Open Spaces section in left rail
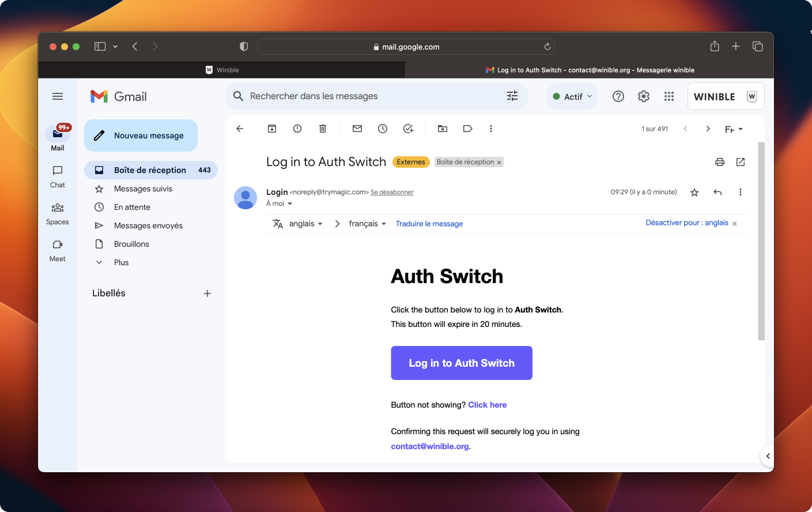Image resolution: width=812 pixels, height=512 pixels. tap(58, 214)
